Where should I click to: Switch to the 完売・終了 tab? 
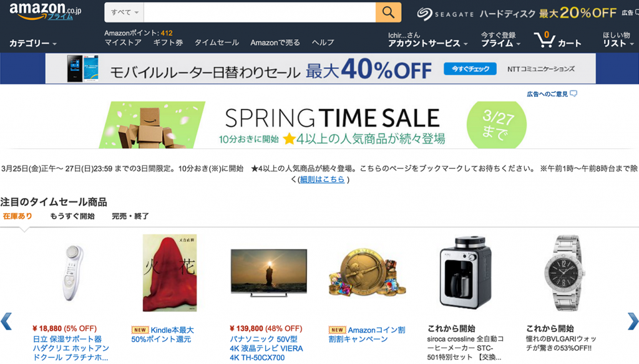click(130, 216)
